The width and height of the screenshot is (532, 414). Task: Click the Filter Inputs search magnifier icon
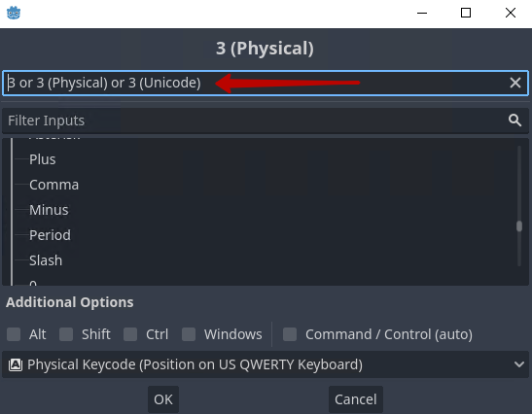coord(514,121)
